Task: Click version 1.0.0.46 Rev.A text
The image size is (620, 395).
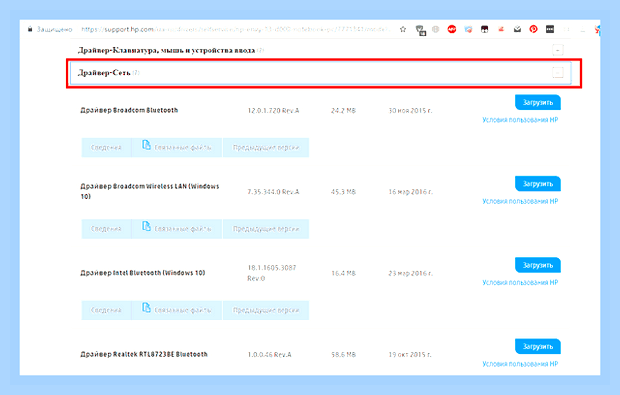Action: click(x=269, y=355)
